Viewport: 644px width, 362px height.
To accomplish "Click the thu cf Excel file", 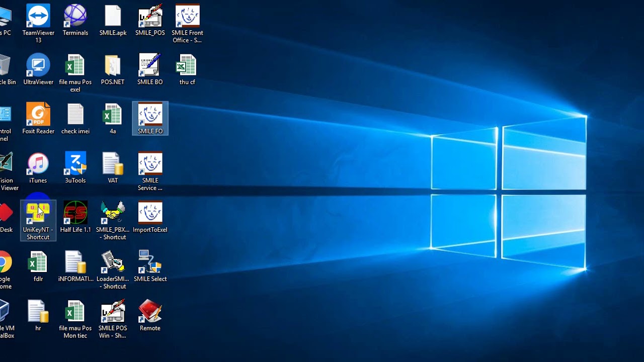I will (x=187, y=69).
